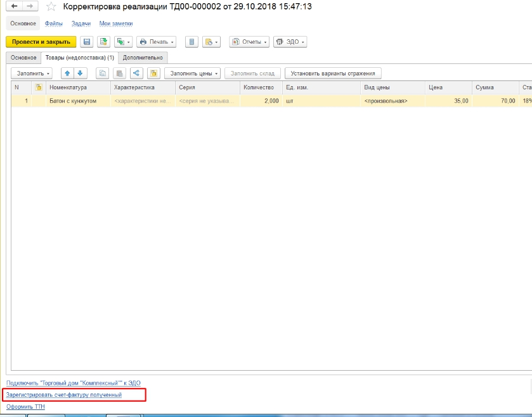The width and height of the screenshot is (532, 417).
Task: Click Установить варианты отражения button
Action: tap(333, 74)
